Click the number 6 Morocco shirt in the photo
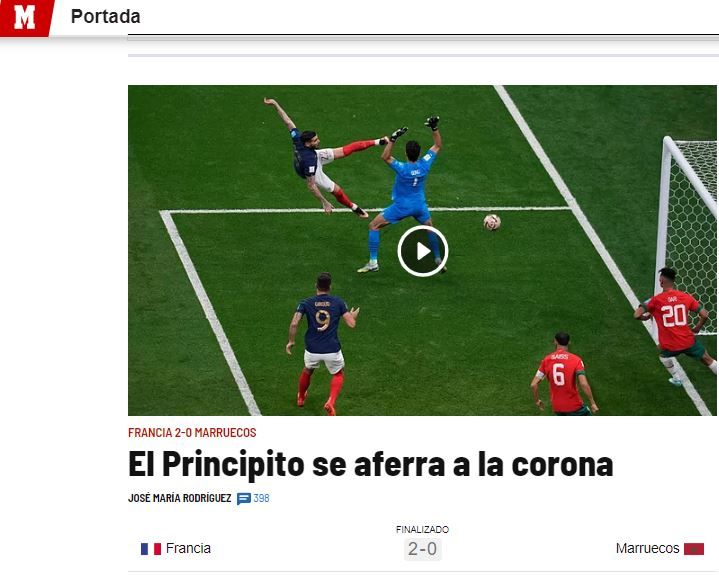719x576 pixels. click(x=561, y=380)
